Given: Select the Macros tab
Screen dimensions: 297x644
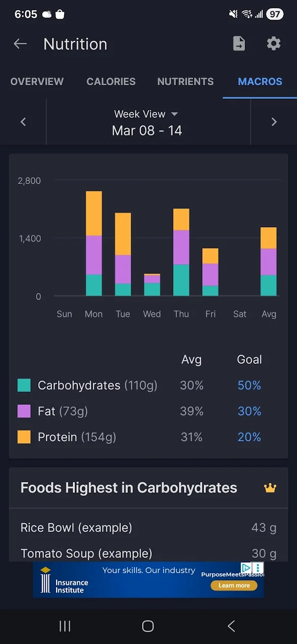Looking at the screenshot, I should coord(260,82).
